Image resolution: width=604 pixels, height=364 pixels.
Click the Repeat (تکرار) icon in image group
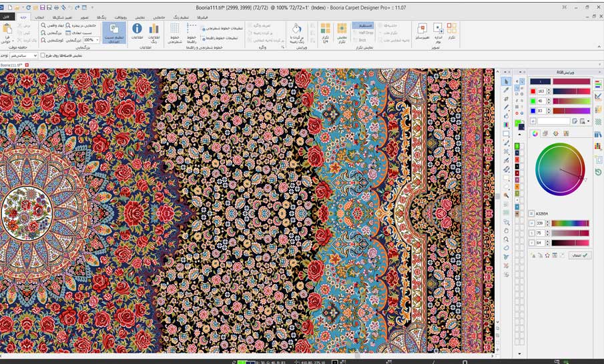tap(452, 31)
